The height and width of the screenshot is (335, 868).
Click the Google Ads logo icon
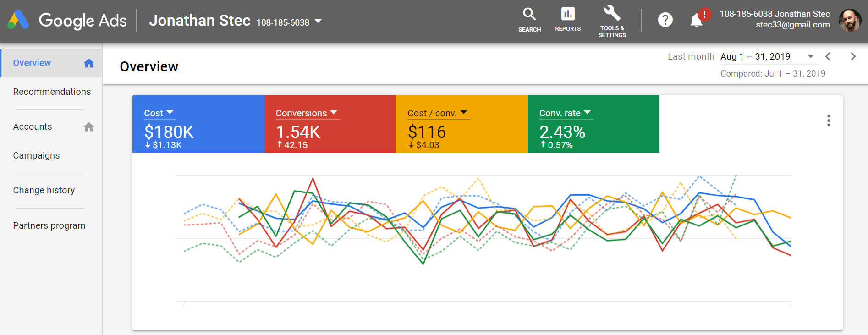click(x=18, y=20)
